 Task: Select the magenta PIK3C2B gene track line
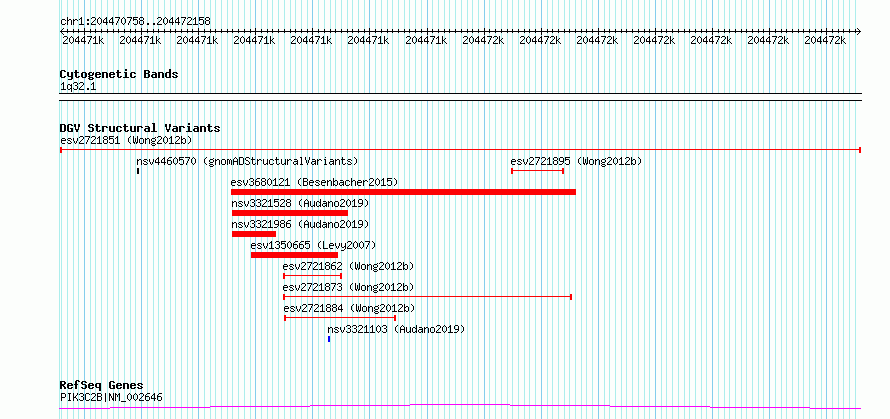click(460, 407)
